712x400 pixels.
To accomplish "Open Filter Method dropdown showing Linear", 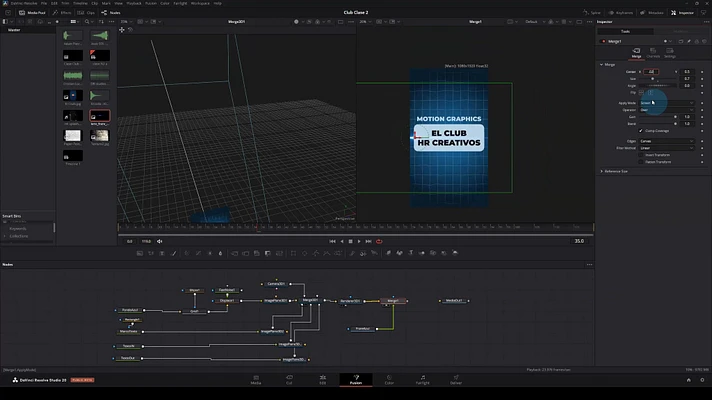I will pos(667,148).
